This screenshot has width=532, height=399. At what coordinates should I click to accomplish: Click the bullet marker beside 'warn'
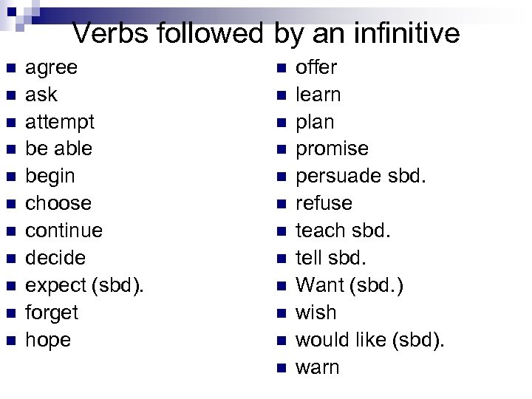click(279, 369)
